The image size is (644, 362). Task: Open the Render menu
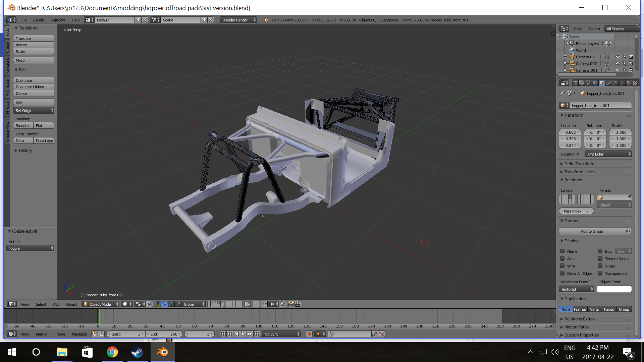[x=39, y=20]
